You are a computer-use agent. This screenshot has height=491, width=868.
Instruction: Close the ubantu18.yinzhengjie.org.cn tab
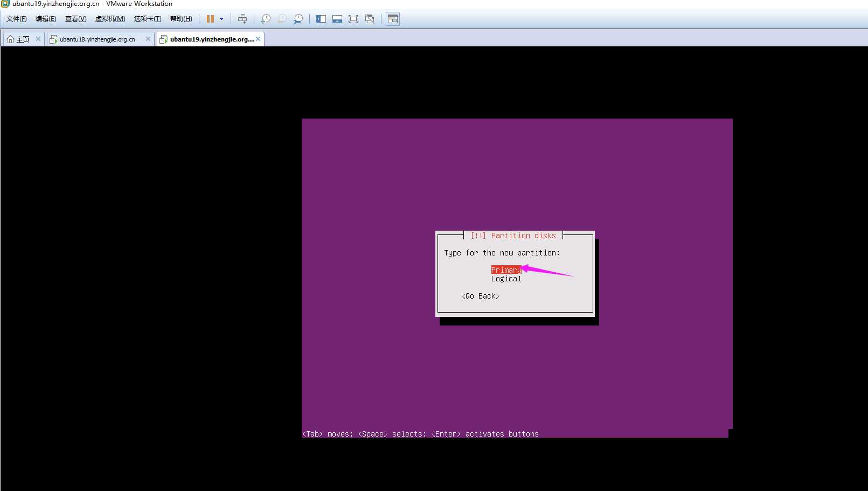pos(148,39)
